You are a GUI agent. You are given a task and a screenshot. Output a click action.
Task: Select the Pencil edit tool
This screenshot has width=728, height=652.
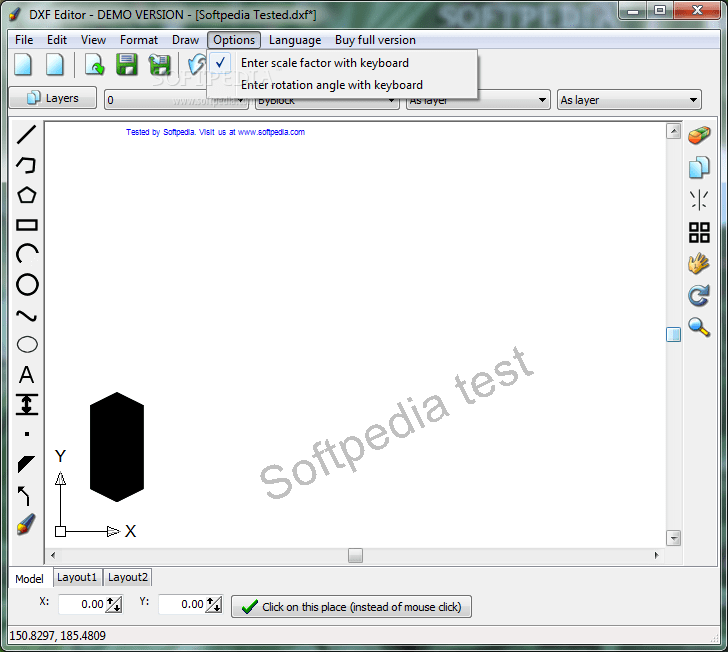(26, 524)
